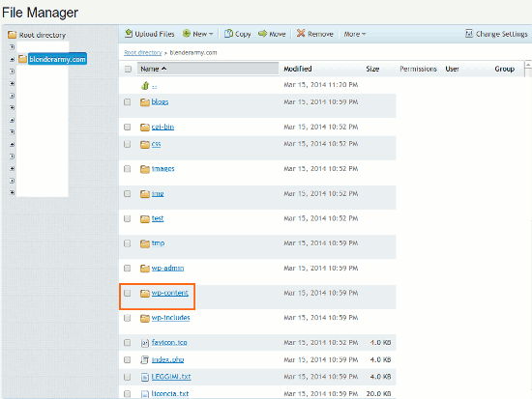Click the Root directory folder icon
532x399 pixels.
[12, 35]
